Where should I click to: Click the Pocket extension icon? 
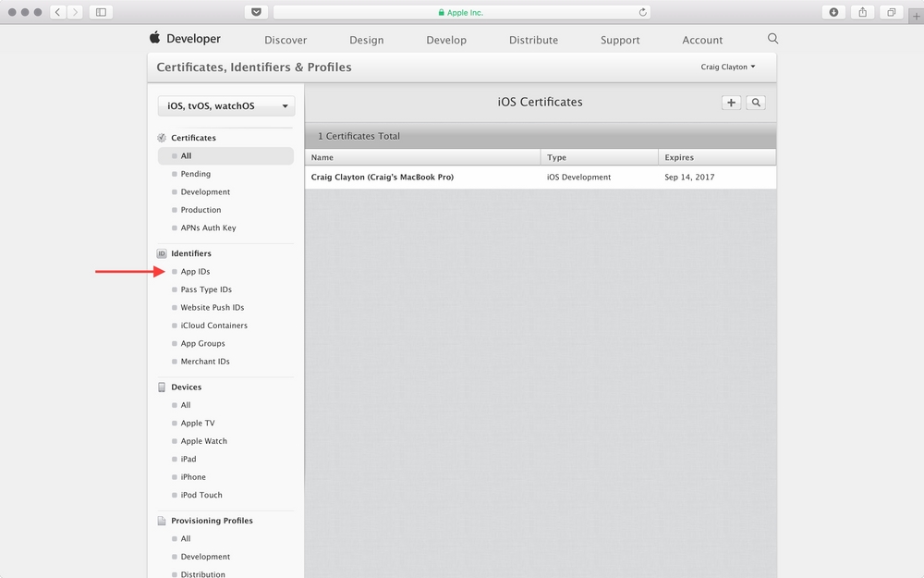(x=256, y=12)
